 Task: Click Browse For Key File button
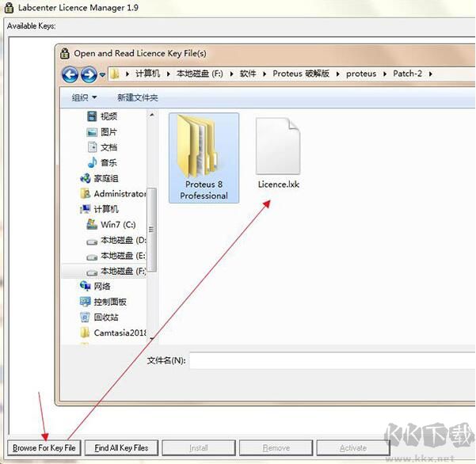click(x=44, y=448)
